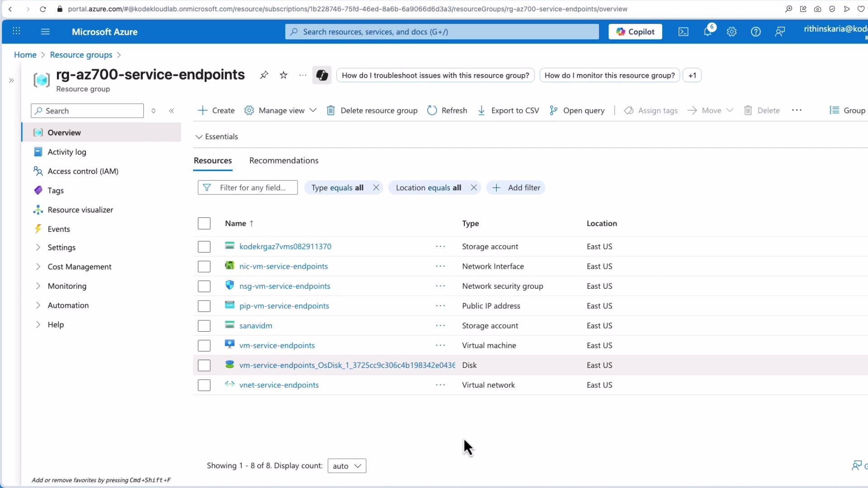Check the vm-service-endpoints virtual machine checkbox
The height and width of the screenshot is (488, 868).
coord(204,345)
